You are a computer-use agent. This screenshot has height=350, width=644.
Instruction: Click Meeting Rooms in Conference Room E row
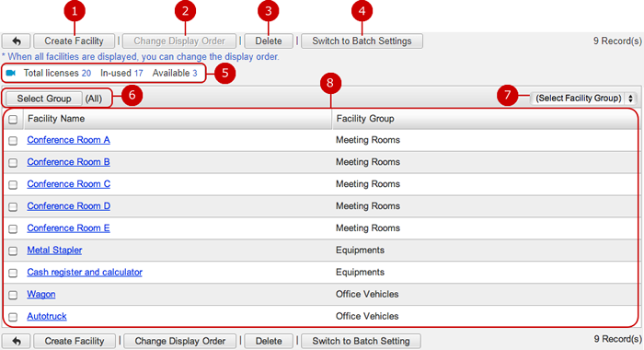(x=368, y=227)
